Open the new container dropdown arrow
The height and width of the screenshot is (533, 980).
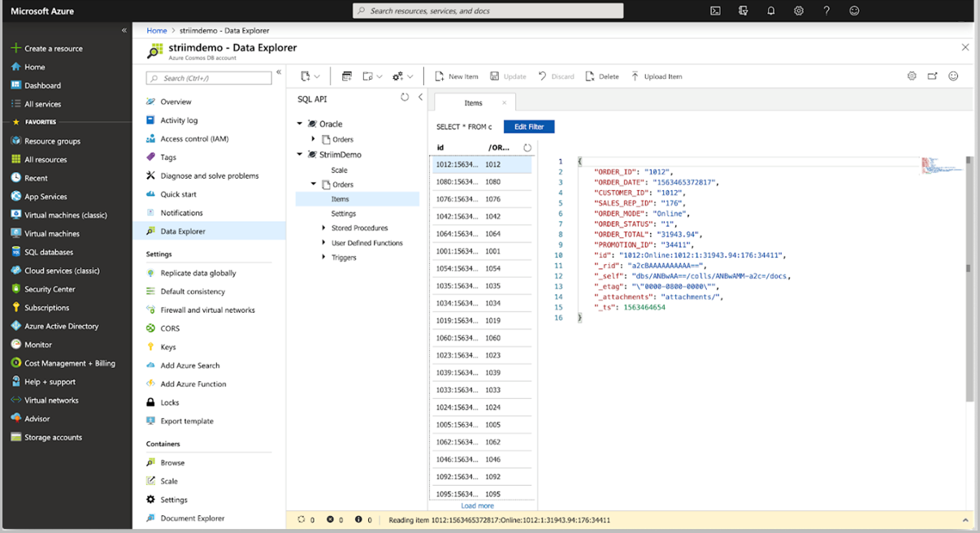317,76
